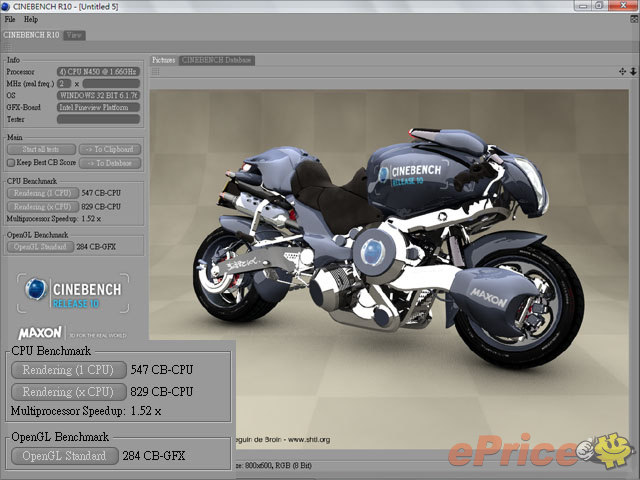
Task: Click the MAXON logo in the sidebar
Action: point(40,333)
